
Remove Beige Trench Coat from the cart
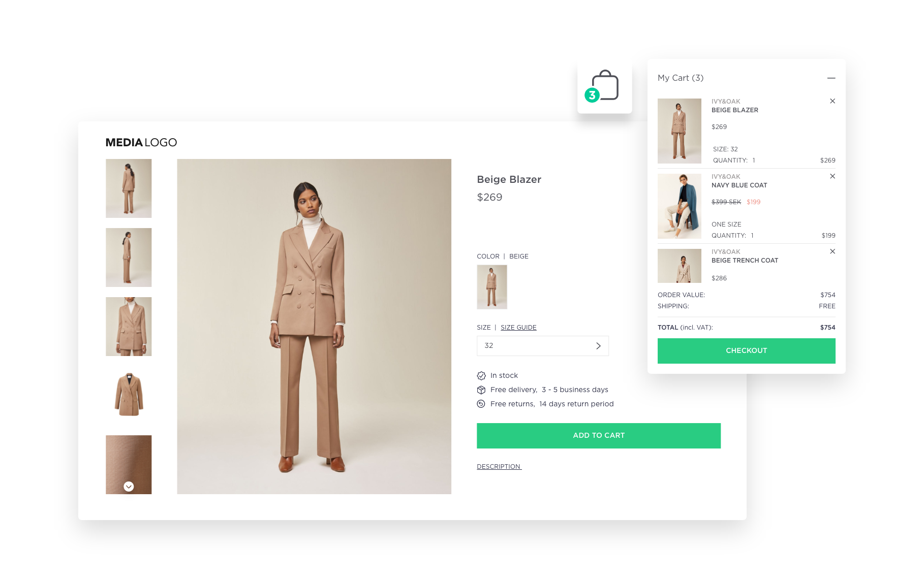click(x=833, y=251)
